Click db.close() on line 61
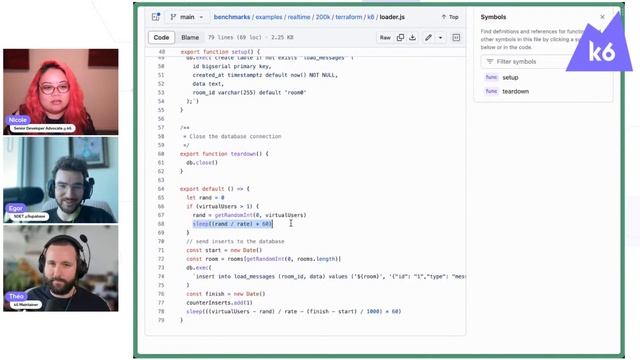The image size is (640, 360). pyautogui.click(x=202, y=162)
